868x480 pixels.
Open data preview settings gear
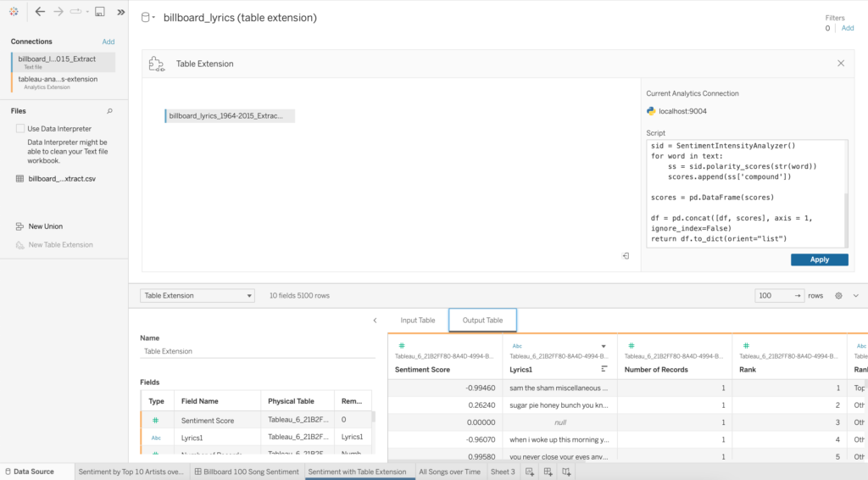pos(838,296)
